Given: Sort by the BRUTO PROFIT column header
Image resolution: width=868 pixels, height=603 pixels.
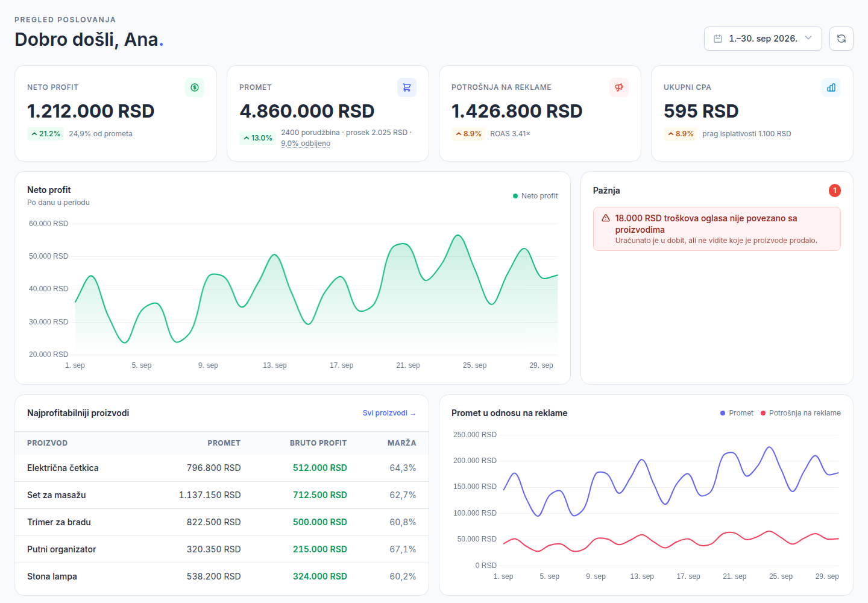Looking at the screenshot, I should coord(318,443).
